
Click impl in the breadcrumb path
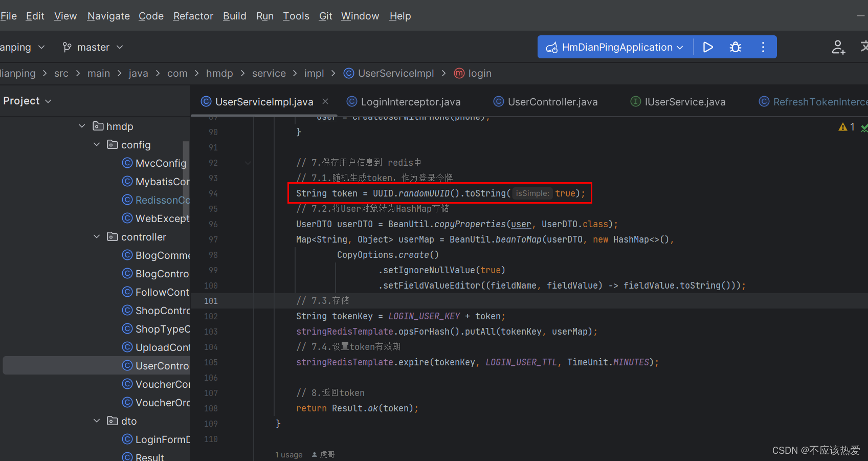(314, 73)
